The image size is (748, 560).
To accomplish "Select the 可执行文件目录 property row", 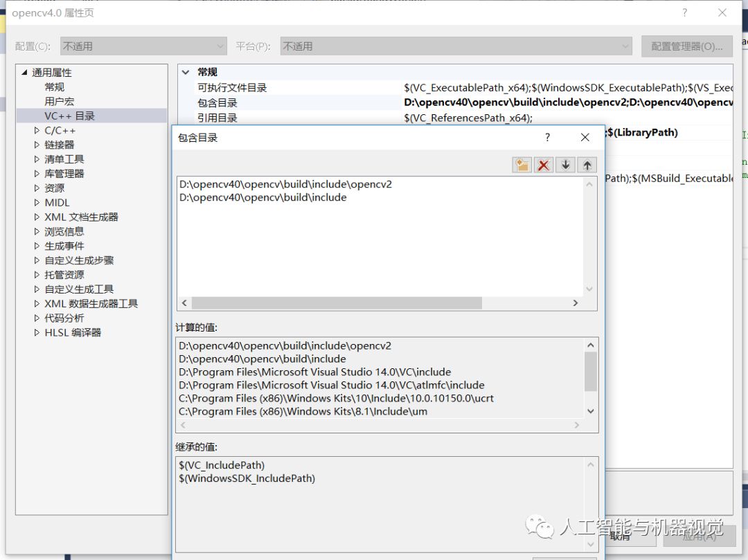I will click(x=232, y=88).
